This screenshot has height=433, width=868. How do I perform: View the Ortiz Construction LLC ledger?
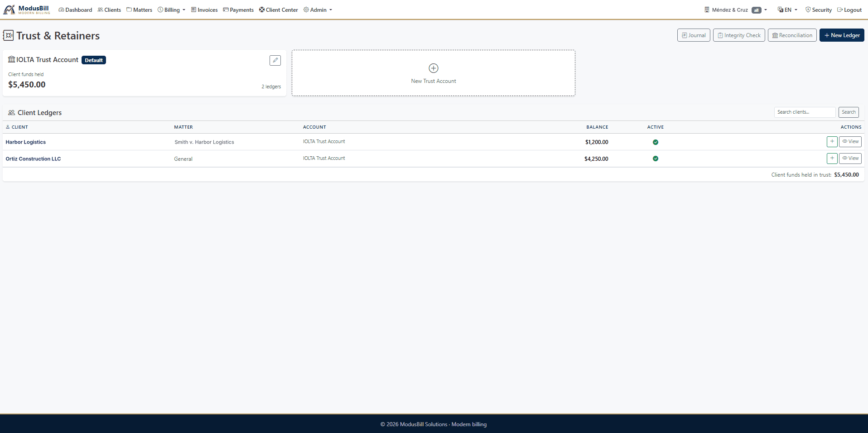tap(850, 159)
